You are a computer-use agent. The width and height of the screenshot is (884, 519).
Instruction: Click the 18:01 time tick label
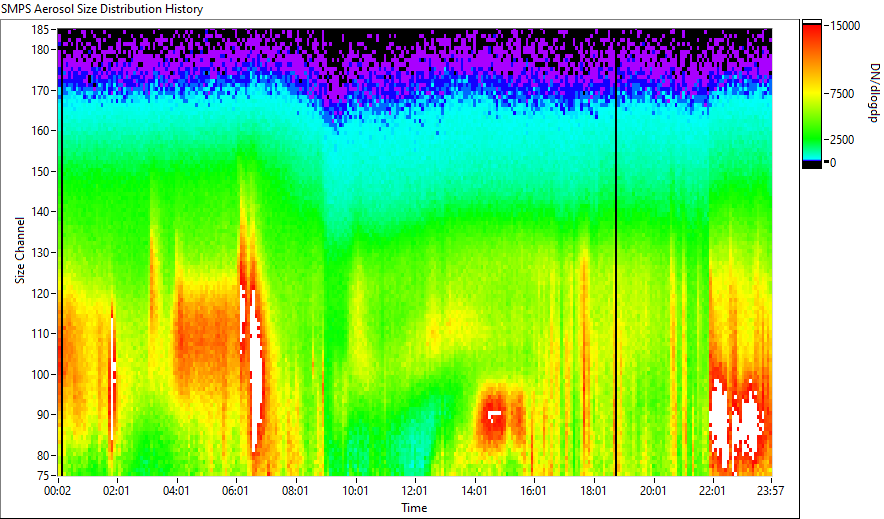coord(593,491)
